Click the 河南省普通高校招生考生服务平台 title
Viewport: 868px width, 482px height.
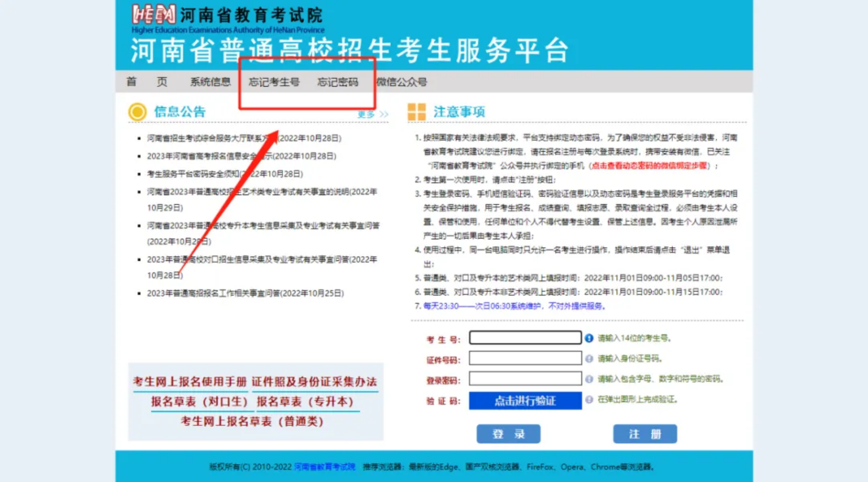(x=349, y=50)
